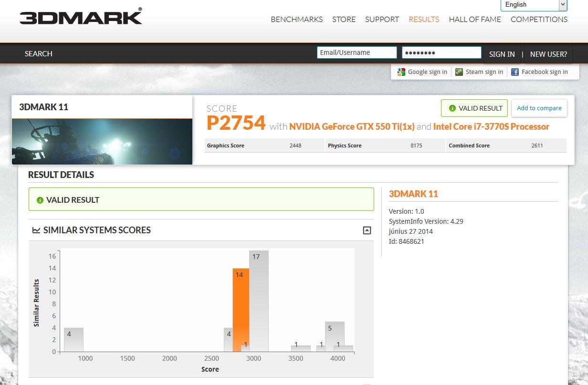The width and height of the screenshot is (588, 385).
Task: Click the info icon in Result Details valid banner
Action: click(x=40, y=200)
